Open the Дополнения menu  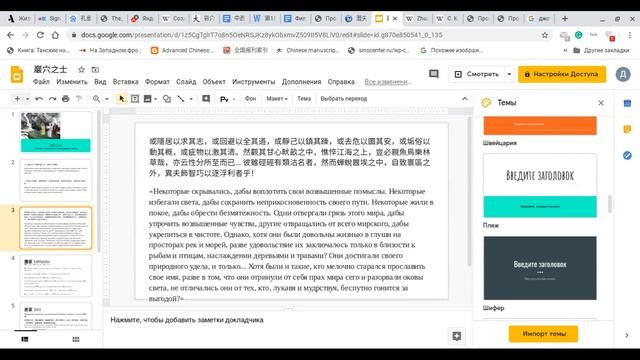pyautogui.click(x=301, y=82)
